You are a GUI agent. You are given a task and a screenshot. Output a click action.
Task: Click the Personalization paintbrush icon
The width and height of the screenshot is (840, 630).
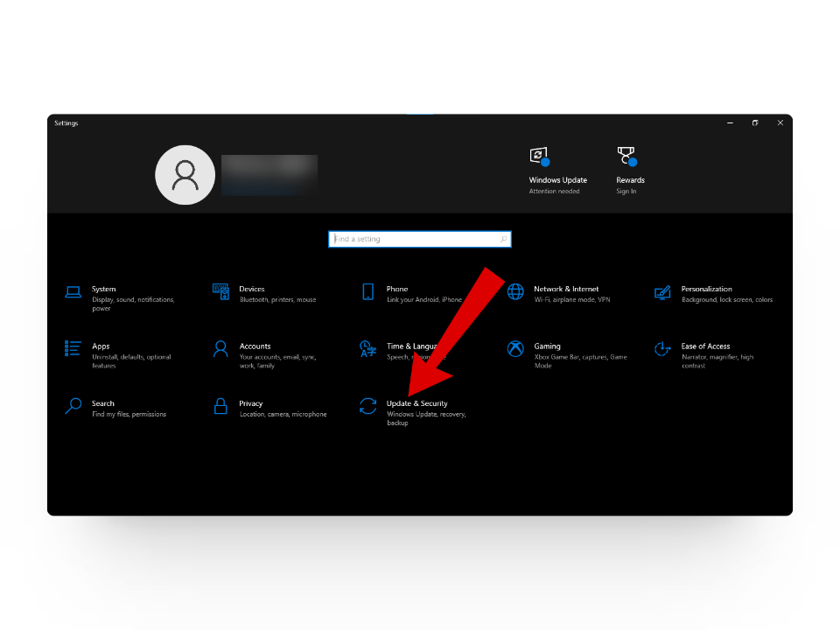click(x=662, y=292)
